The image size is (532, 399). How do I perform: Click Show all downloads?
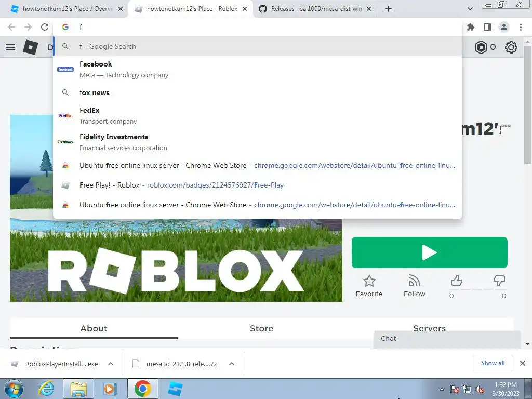(493, 363)
